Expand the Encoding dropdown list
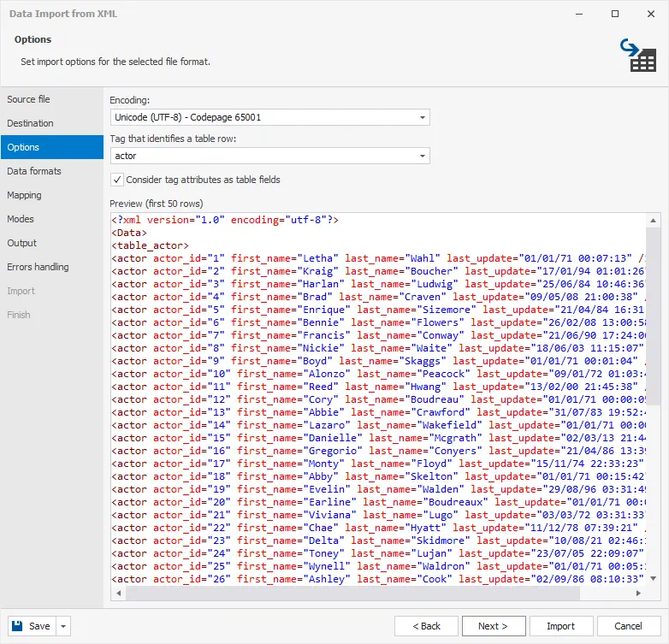669x644 pixels. [423, 118]
